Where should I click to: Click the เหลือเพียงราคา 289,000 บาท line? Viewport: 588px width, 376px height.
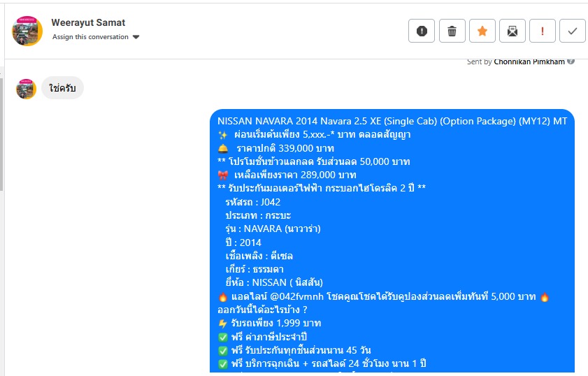(x=287, y=175)
